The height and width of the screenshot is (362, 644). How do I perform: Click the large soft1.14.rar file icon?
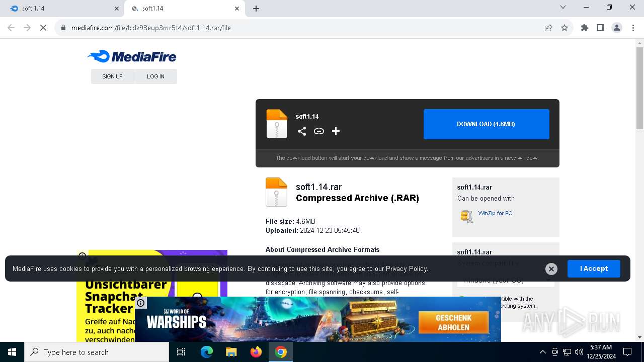(276, 192)
